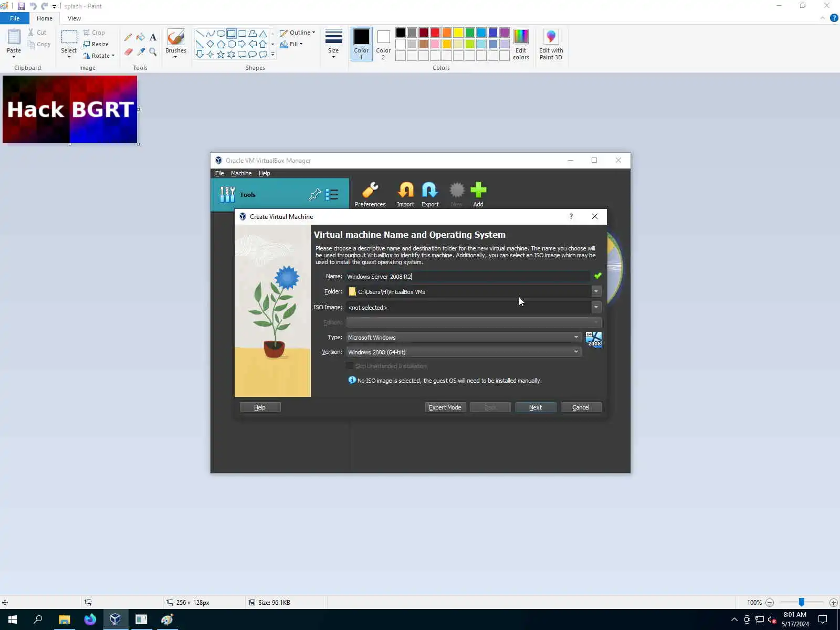Open the shape Fill dropdown
This screenshot has width=840, height=630.
click(291, 44)
